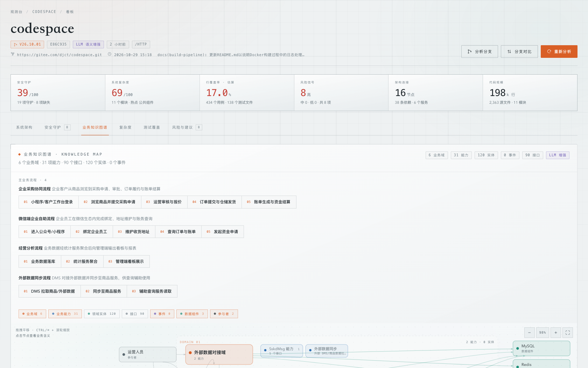This screenshot has width=588, height=368.
Task: Toggle the 接口 90 legend filter
Action: (135, 314)
